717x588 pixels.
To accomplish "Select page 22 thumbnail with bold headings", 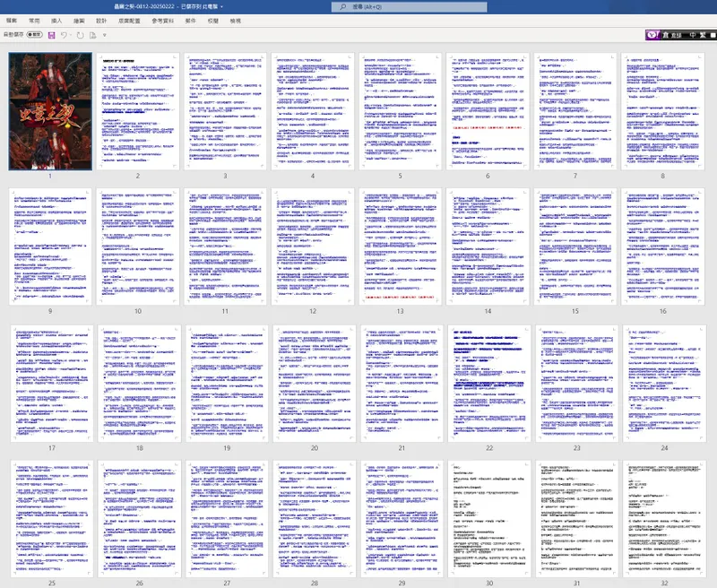I will pos(489,384).
